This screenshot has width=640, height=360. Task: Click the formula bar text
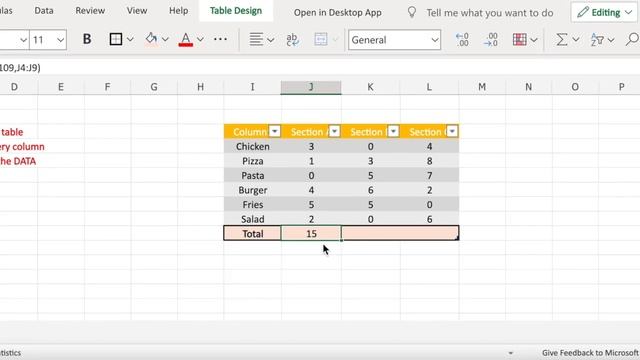(x=20, y=68)
